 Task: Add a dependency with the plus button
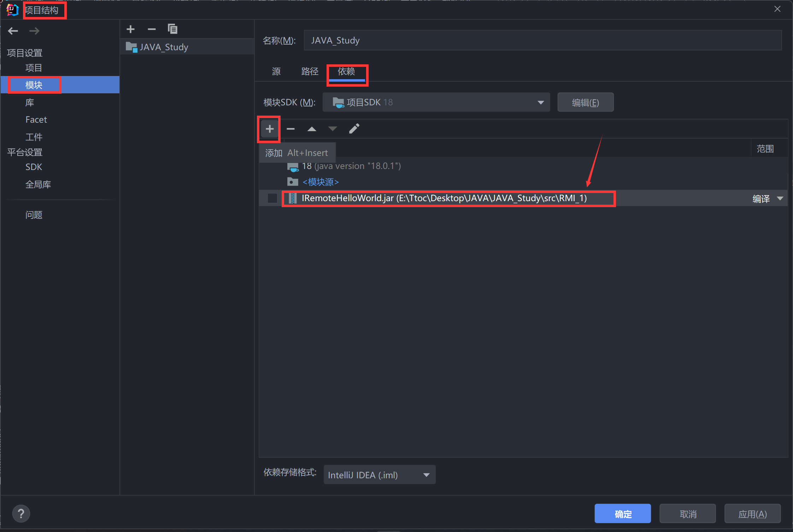pos(270,129)
